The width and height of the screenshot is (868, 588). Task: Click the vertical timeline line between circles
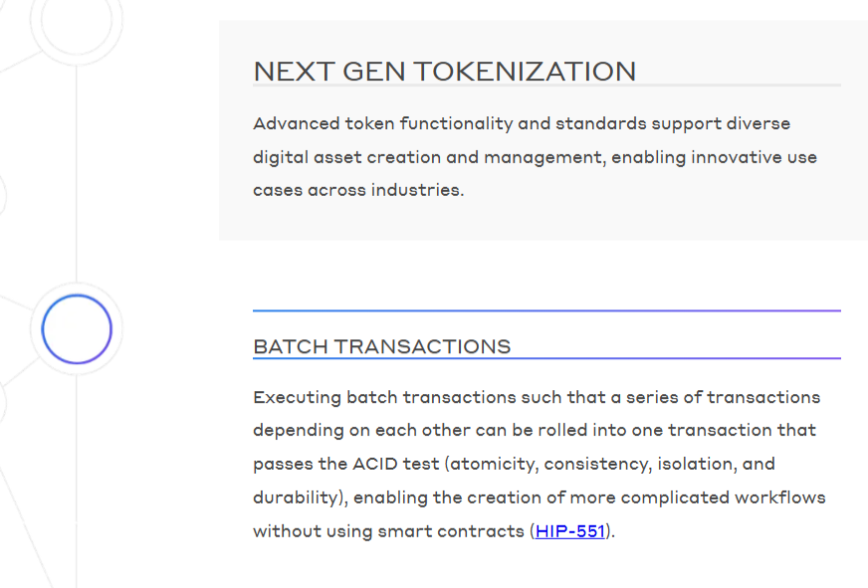point(77,169)
